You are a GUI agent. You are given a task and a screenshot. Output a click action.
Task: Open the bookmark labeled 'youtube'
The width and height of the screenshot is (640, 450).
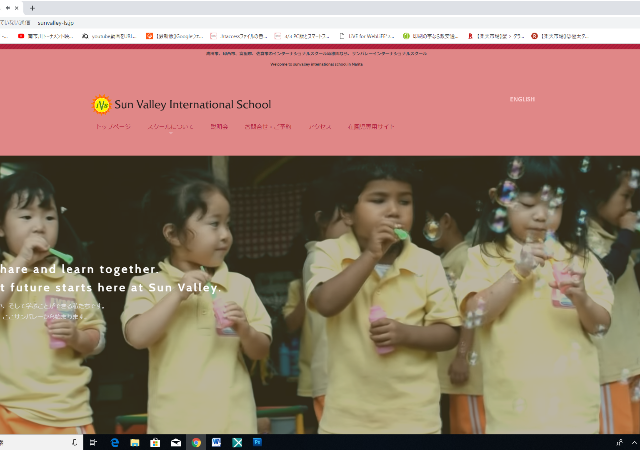(109, 36)
